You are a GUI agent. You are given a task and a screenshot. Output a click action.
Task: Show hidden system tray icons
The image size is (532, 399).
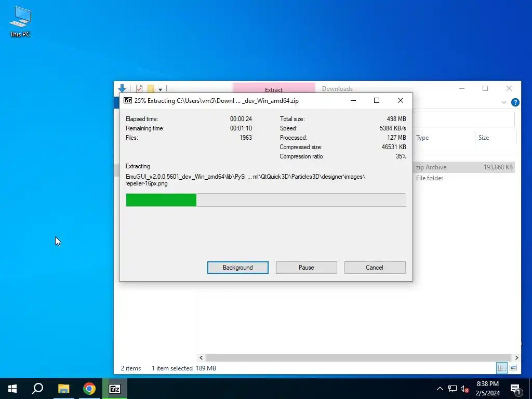[x=440, y=389]
